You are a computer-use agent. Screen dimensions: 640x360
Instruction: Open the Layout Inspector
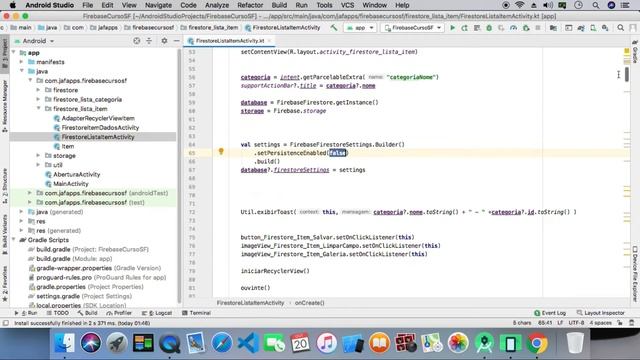[600, 313]
